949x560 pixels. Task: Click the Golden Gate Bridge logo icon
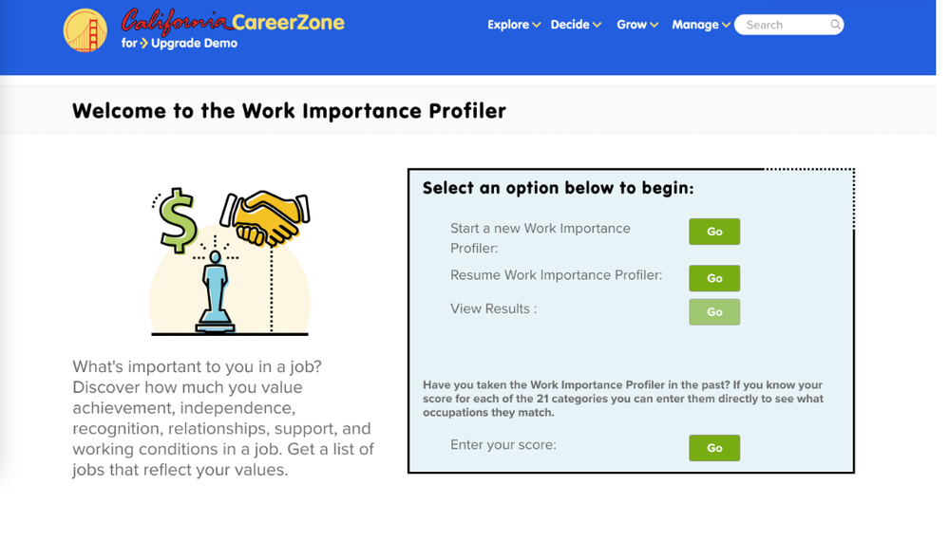(x=85, y=30)
